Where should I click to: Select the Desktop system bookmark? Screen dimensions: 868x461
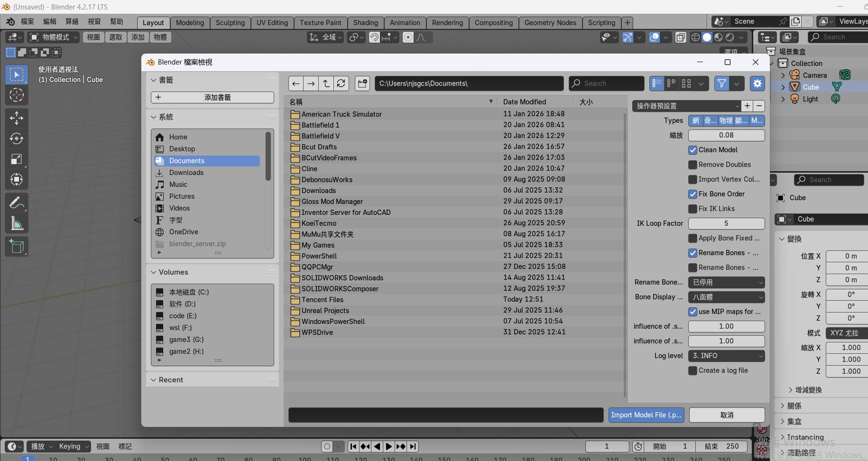(207, 149)
